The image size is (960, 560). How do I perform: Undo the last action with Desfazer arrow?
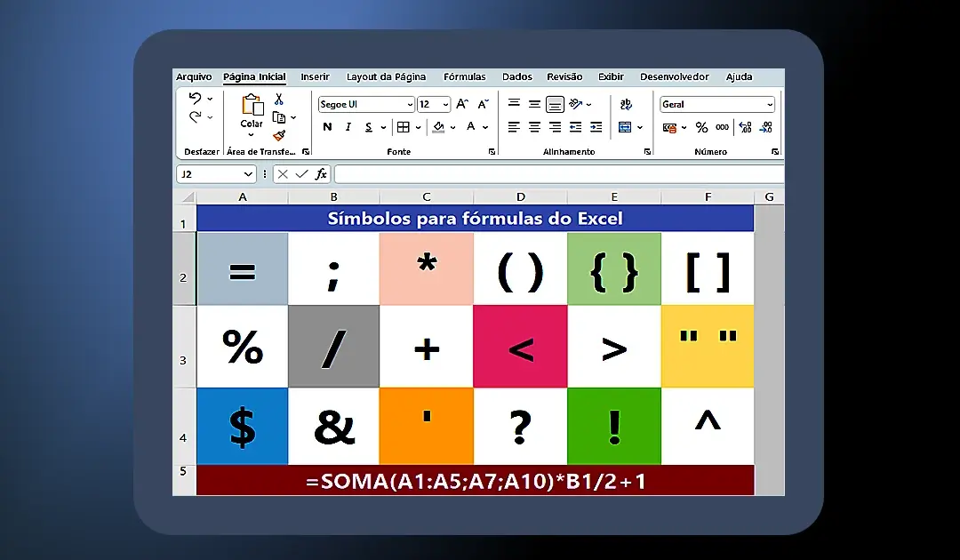(195, 98)
